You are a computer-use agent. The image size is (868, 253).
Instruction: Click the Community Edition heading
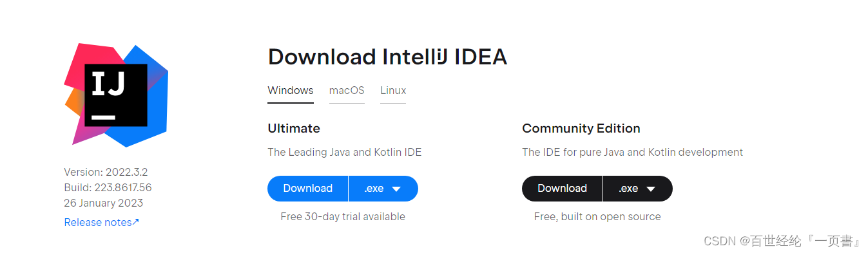click(581, 128)
